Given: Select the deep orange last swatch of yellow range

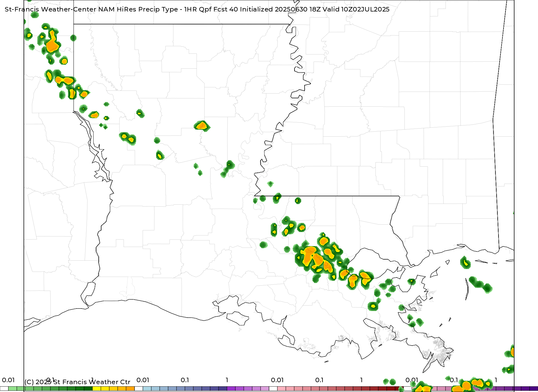Looking at the screenshot, I should [x=130, y=389].
